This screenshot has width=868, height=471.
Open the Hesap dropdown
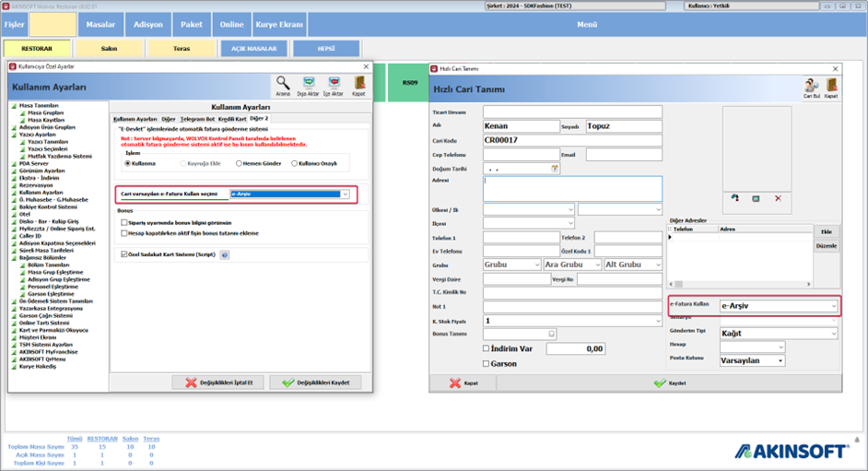780,347
